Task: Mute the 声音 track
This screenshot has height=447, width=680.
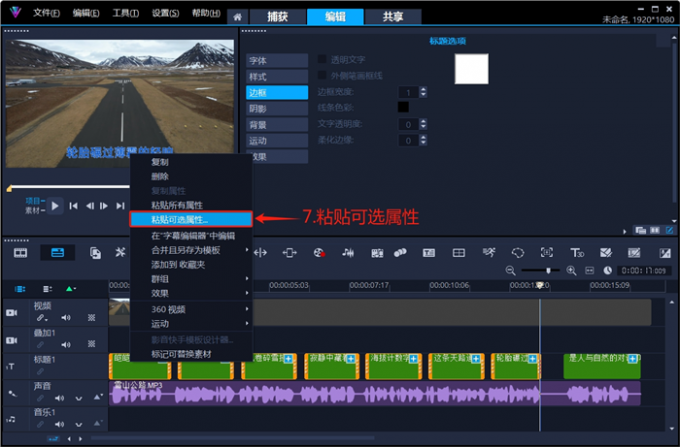Action: [x=59, y=398]
